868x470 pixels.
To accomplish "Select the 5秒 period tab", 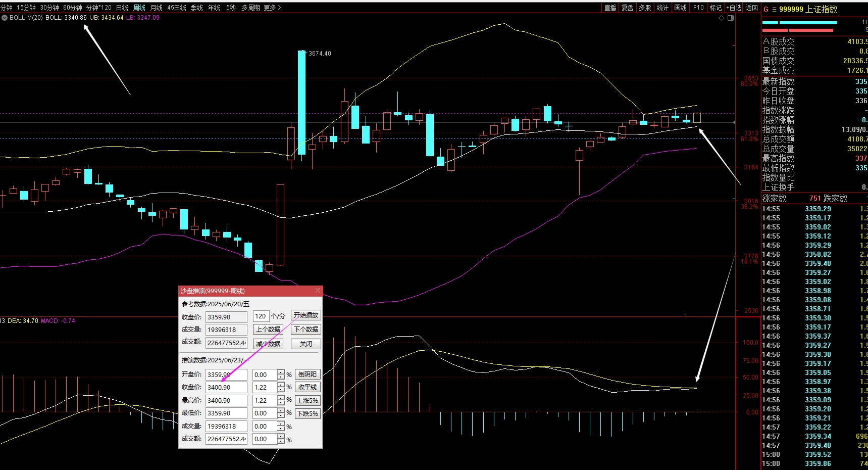I will point(231,8).
